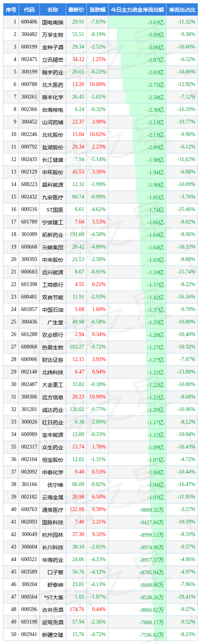Click stock name 台海核电
Viewport: 198px width, 644px height.
click(53, 109)
